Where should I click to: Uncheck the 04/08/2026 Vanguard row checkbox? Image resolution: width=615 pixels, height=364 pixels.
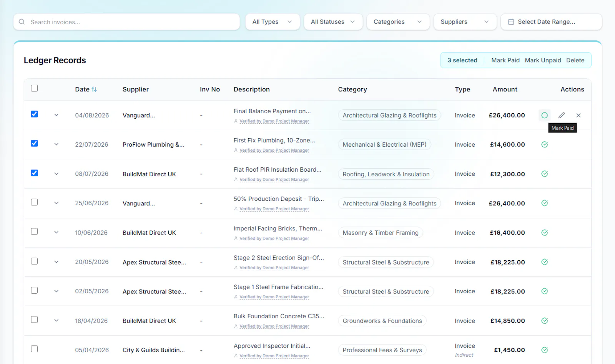coord(34,114)
